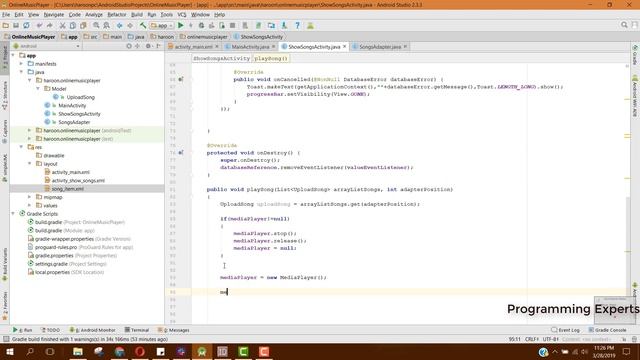Click the Open folder toolbar icon
Screen dimensions: 640x360
6,25
